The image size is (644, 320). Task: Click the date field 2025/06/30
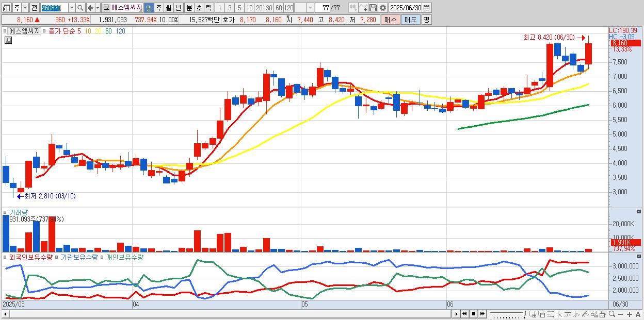406,8
